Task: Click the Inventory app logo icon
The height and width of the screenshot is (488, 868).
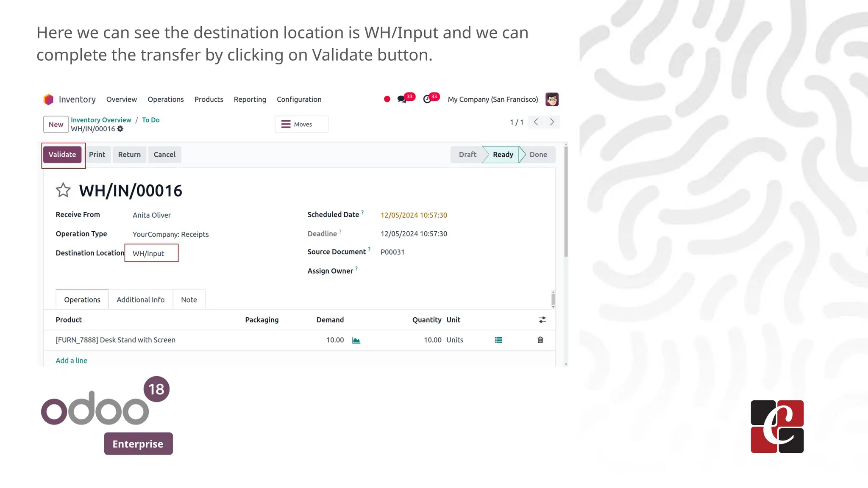Action: (48, 99)
